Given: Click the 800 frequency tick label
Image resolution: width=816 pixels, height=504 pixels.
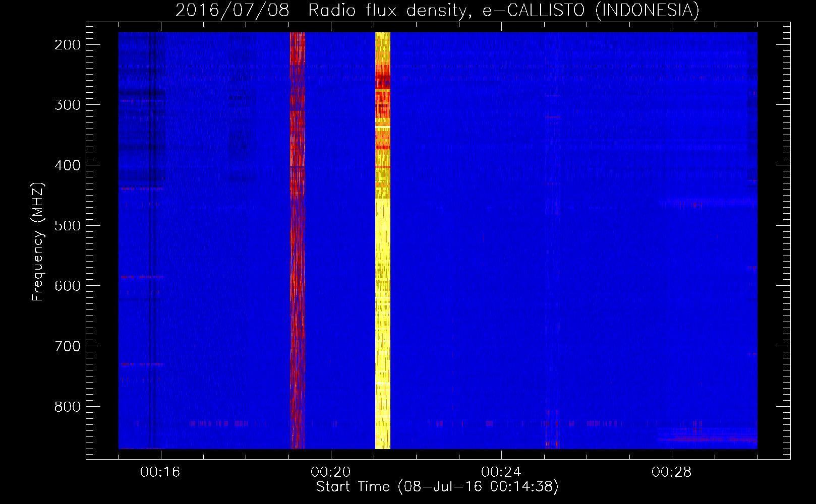Looking at the screenshot, I should (x=68, y=406).
